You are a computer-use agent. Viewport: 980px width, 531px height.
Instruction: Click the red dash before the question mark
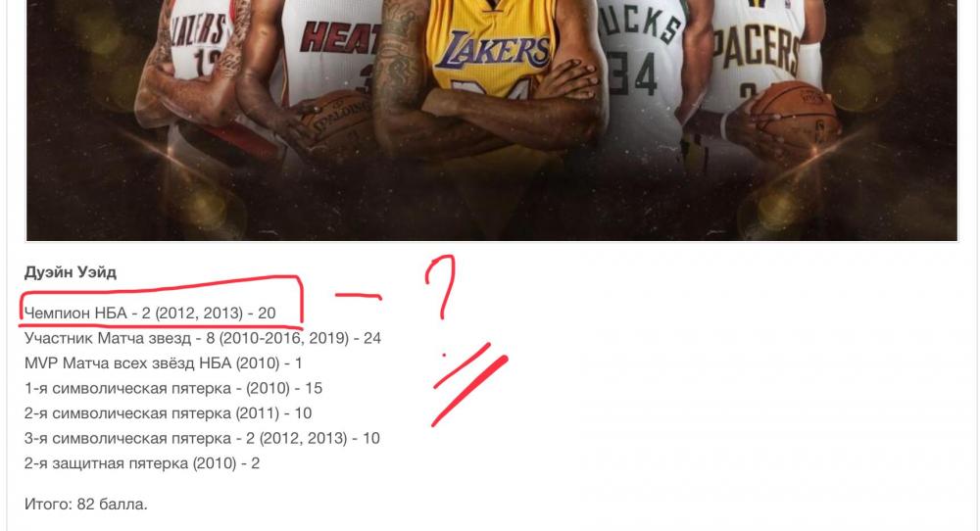(x=358, y=296)
